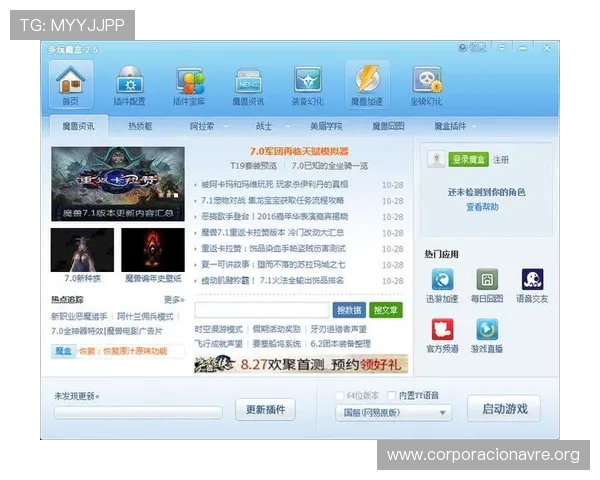Open news 恶魔歌手登台！2016嘉年华

click(x=274, y=217)
